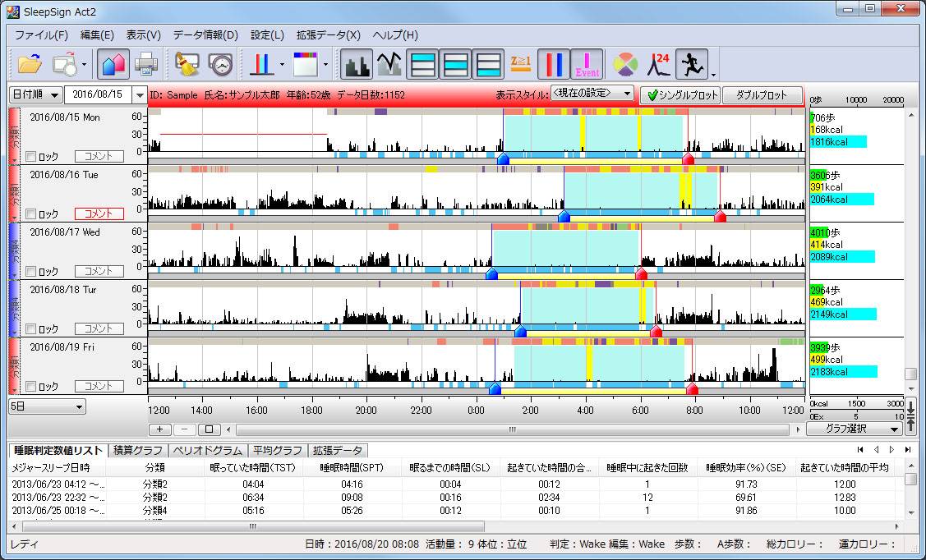The width and height of the screenshot is (926, 560).
Task: Toggle ロック checkbox for 2016/08/19 Fri
Action: click(x=31, y=387)
